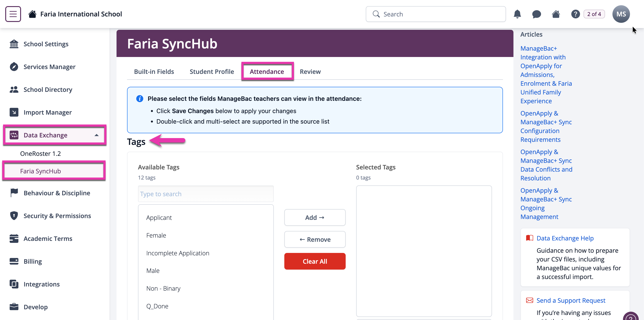
Task: Select the Q_Done tag
Action: tap(157, 306)
